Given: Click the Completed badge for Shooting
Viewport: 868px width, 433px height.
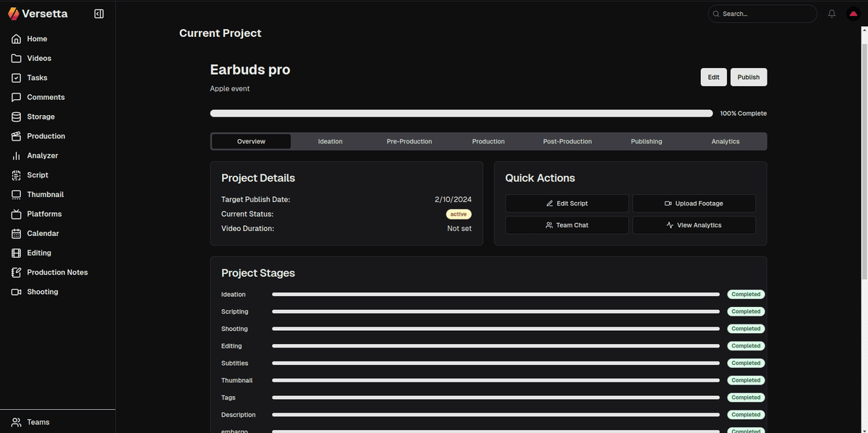Looking at the screenshot, I should pos(746,329).
